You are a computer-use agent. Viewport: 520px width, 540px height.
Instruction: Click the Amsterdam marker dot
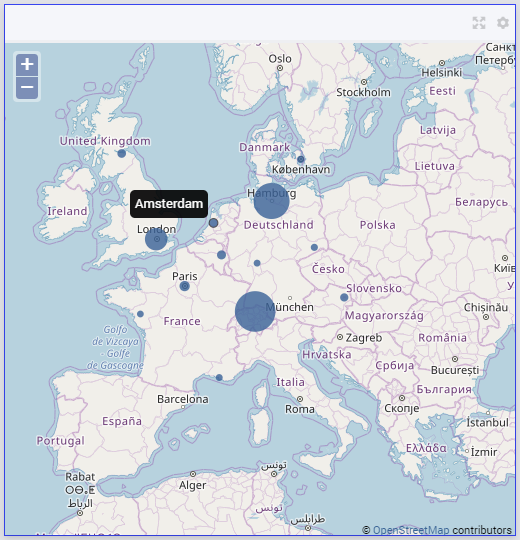point(214,223)
